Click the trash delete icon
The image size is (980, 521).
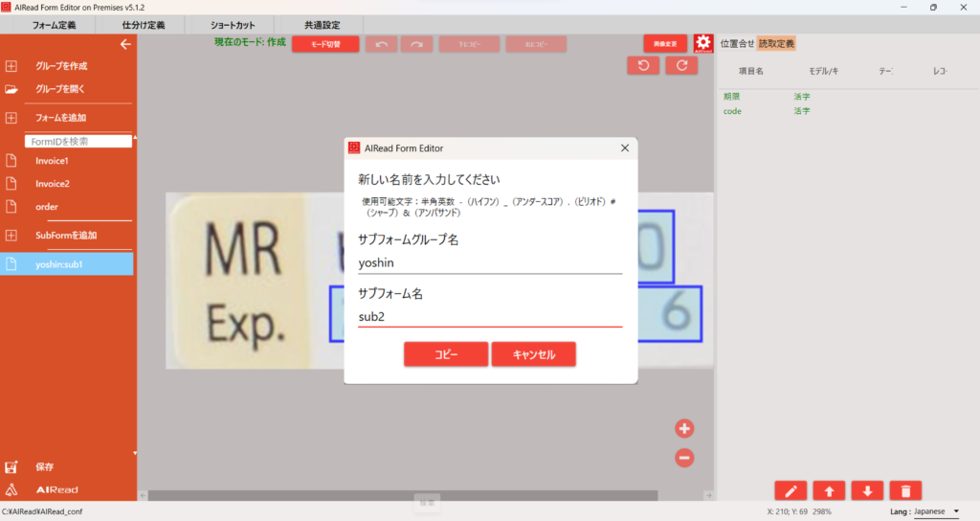(905, 490)
